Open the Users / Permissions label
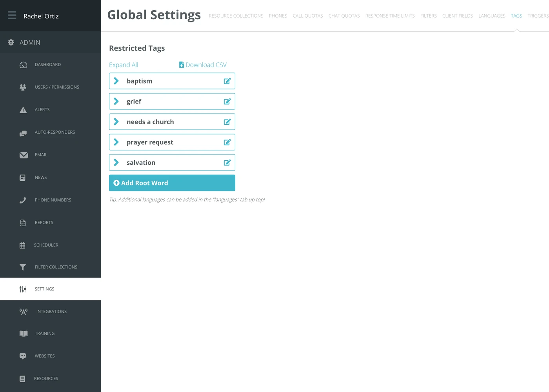The image size is (549, 392). 57,87
